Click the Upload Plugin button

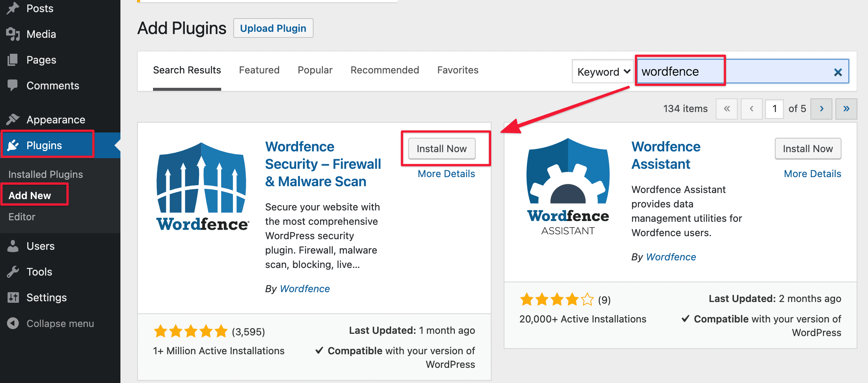click(x=273, y=28)
